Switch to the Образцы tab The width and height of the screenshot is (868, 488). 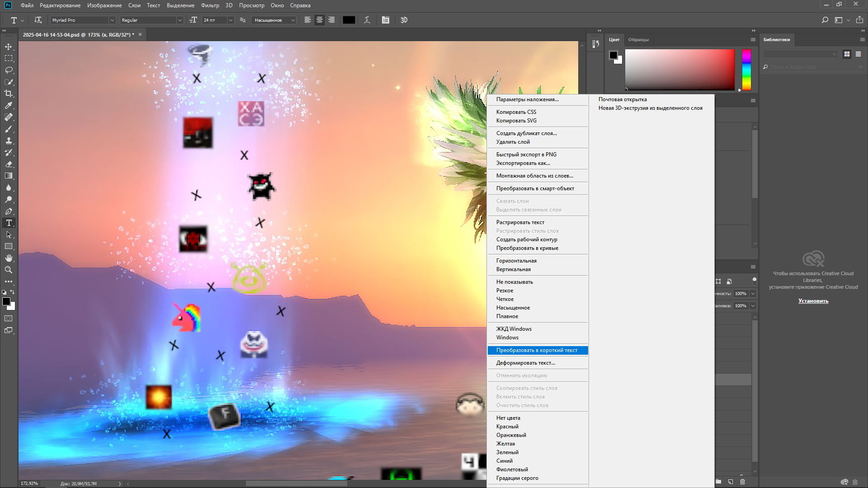click(638, 40)
